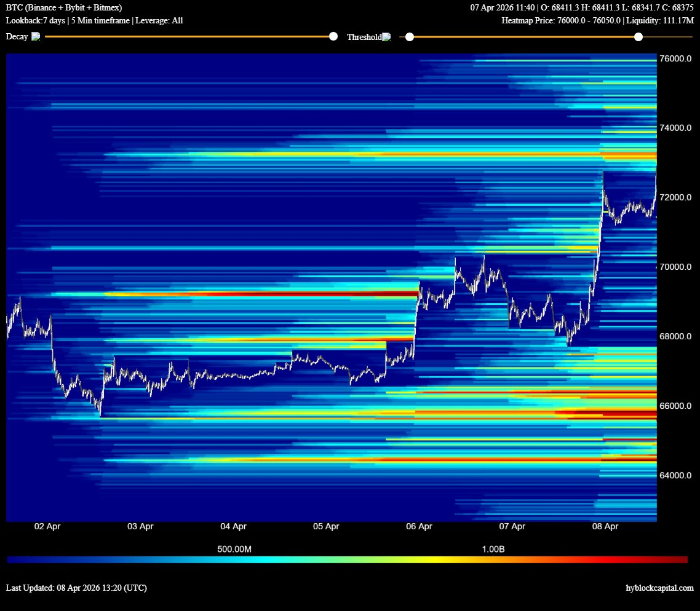Click the 07 Apr date label
700x611 pixels.
coord(512,526)
